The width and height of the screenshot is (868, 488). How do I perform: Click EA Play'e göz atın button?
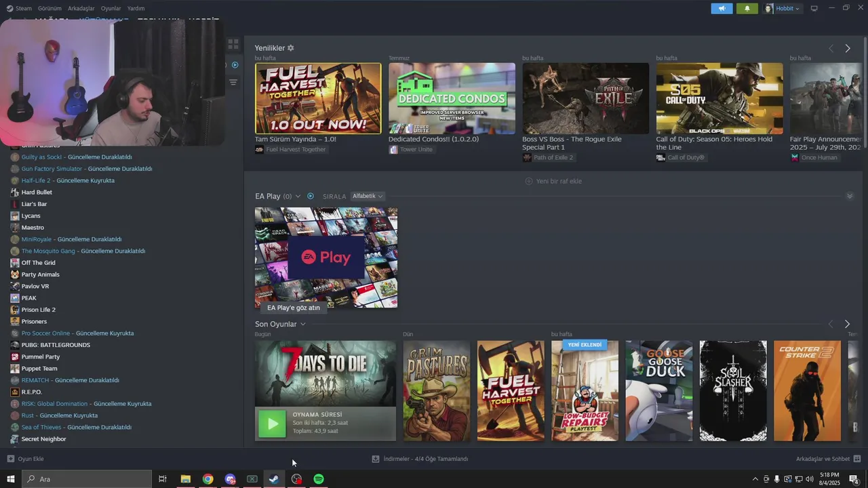tap(293, 308)
